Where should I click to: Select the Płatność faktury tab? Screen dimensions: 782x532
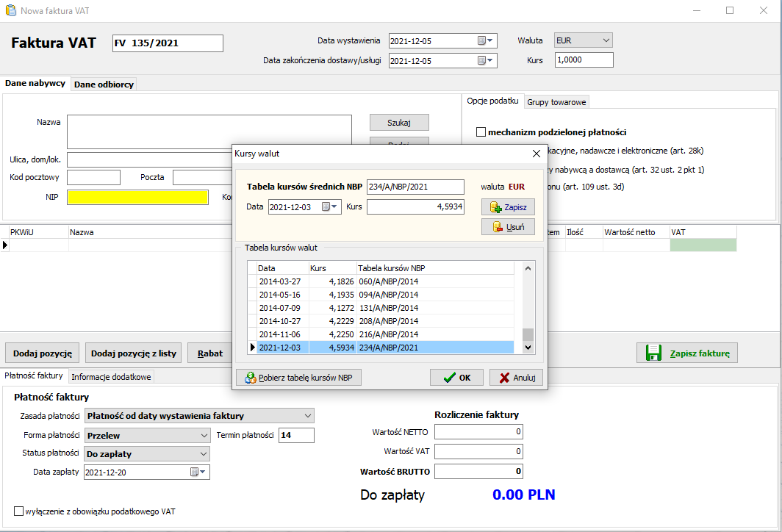34,375
